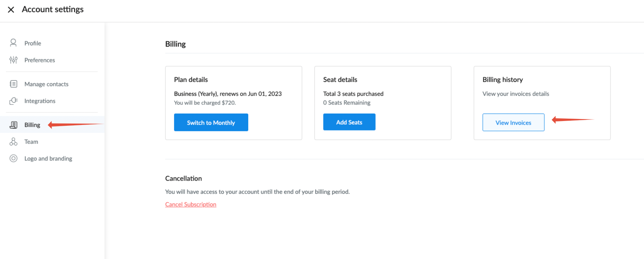The width and height of the screenshot is (644, 259).
Task: Click the Profile person icon
Action: click(x=13, y=43)
